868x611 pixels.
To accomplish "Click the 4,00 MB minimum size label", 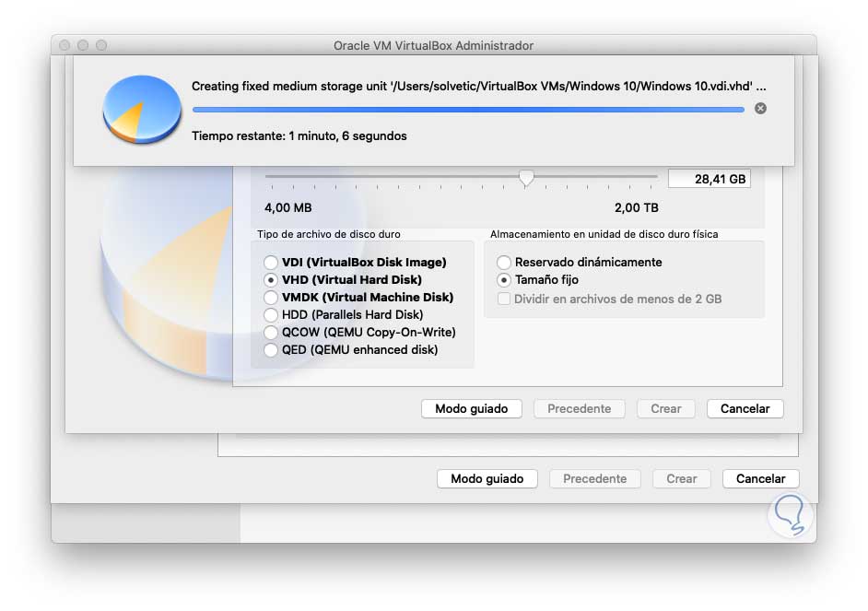I will click(287, 208).
